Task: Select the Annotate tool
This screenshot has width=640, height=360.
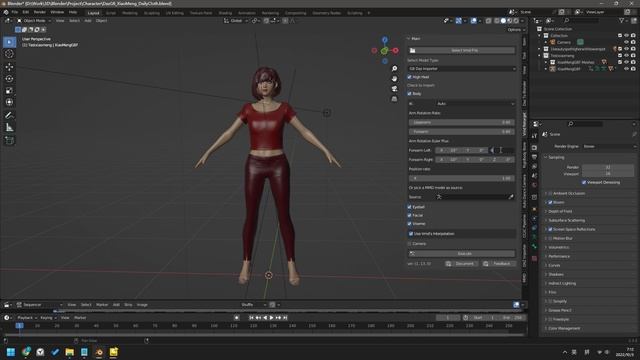Action: point(9,116)
